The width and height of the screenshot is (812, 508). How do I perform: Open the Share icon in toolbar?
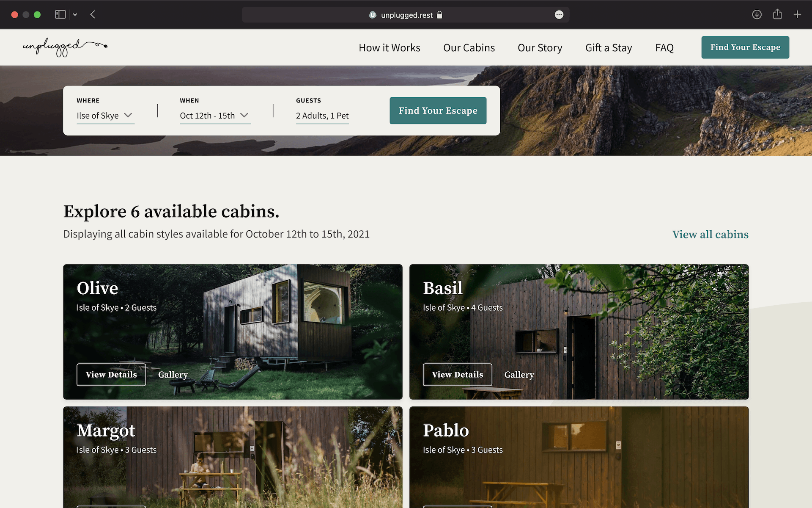click(777, 14)
